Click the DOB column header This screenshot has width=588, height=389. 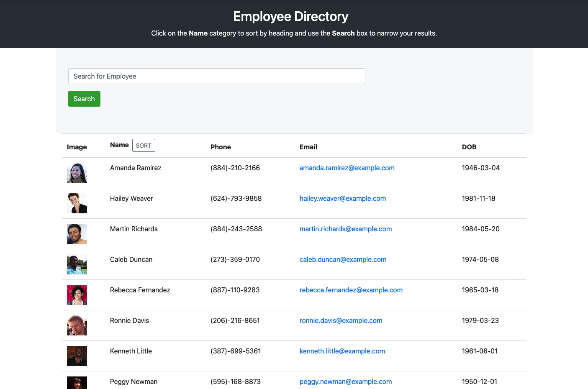469,147
